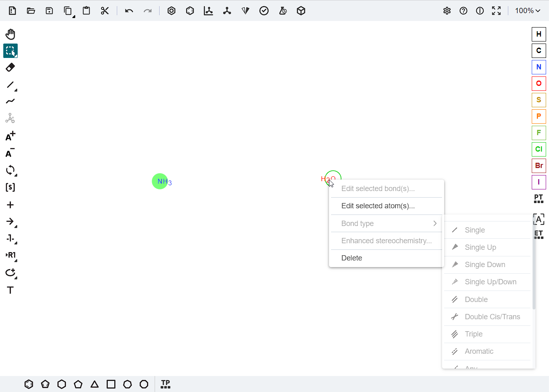
Task: Select the Charge Plus tool
Action: [10, 136]
